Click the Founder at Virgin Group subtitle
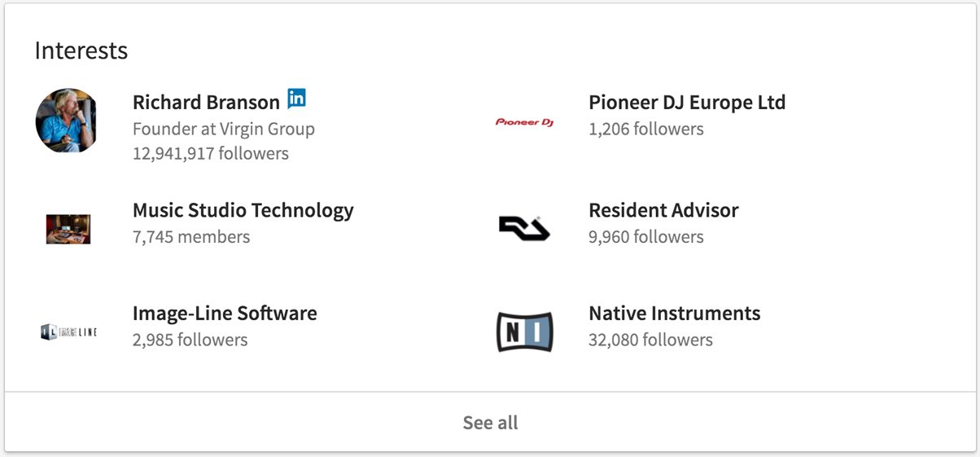The height and width of the screenshot is (457, 980). [x=224, y=129]
